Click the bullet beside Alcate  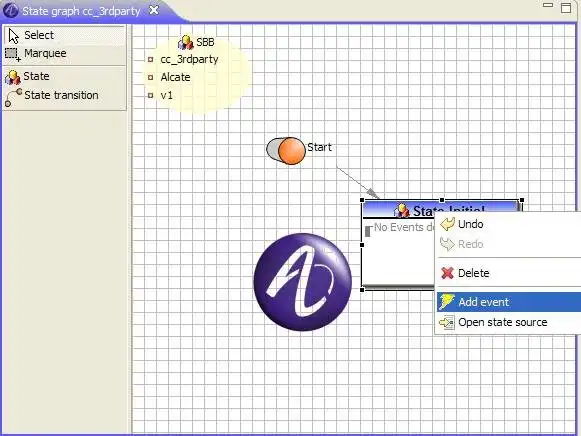point(150,77)
